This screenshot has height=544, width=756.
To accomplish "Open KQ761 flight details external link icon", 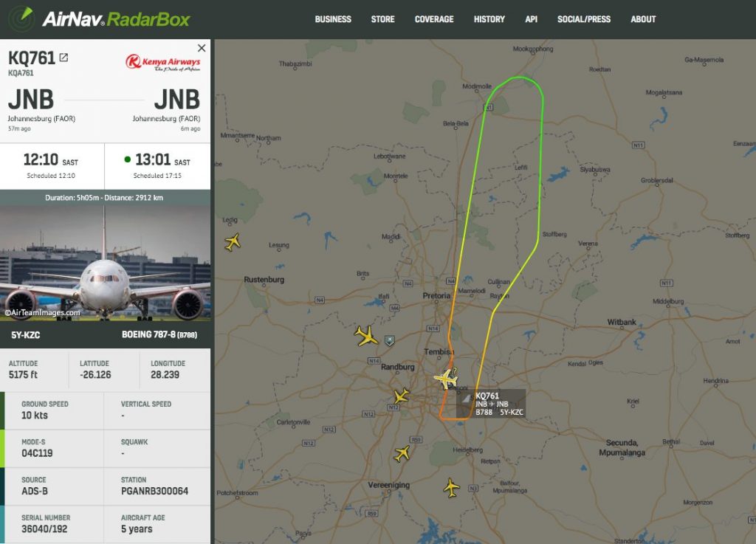I will 63,58.
